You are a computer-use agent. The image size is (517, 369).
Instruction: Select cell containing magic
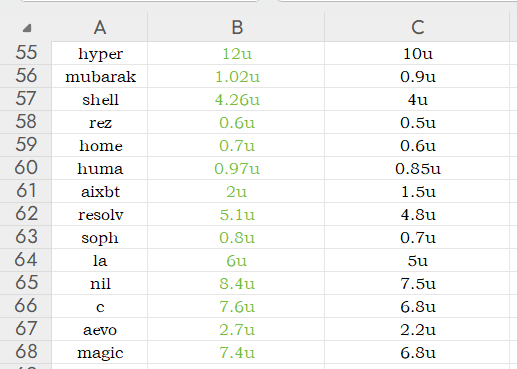(x=100, y=352)
